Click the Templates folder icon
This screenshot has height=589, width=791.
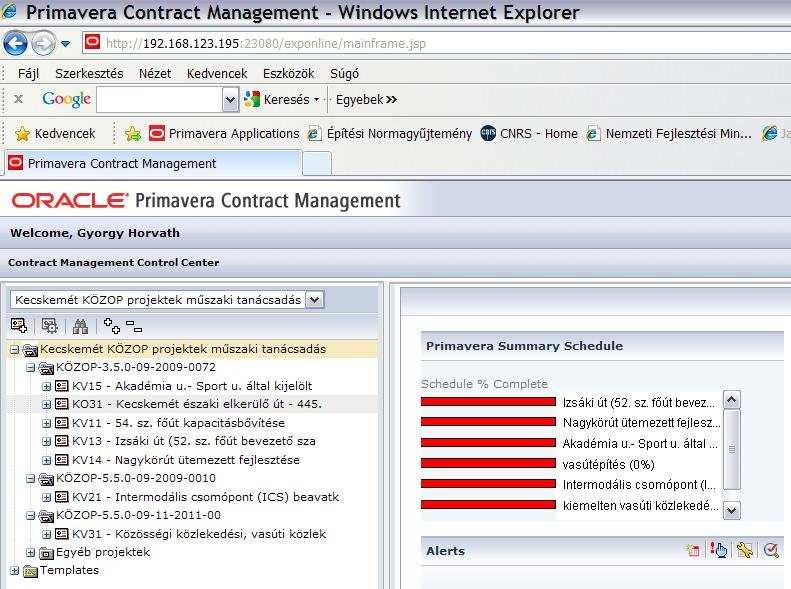point(30,571)
